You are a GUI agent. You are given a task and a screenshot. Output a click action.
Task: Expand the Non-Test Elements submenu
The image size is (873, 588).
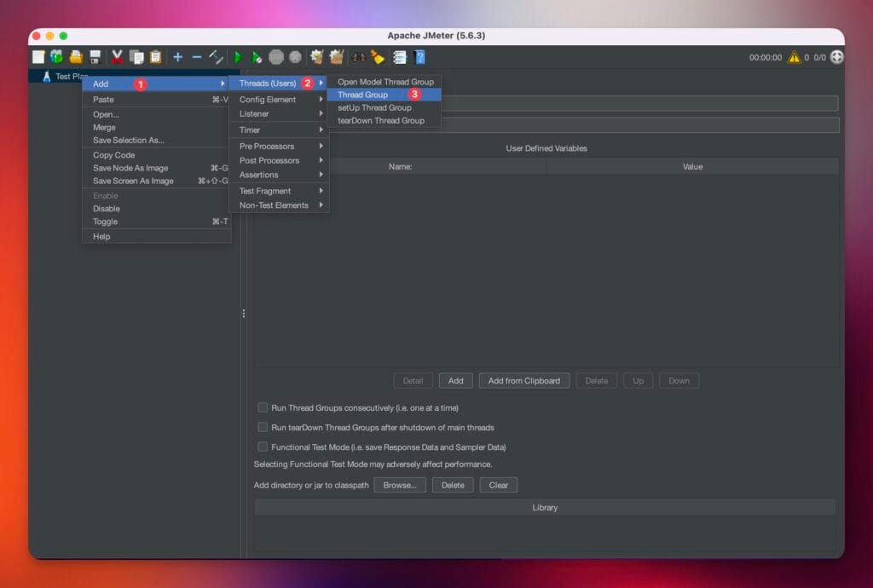[x=279, y=205]
